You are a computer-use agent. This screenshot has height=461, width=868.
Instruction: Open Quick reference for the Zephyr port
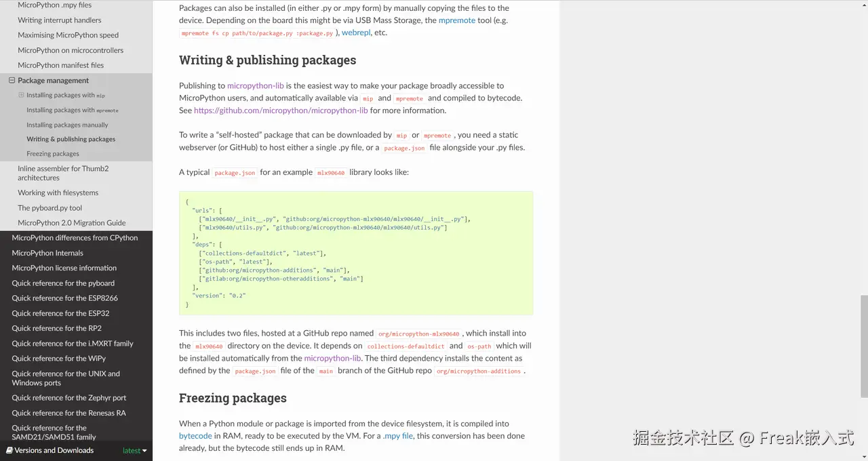coord(69,398)
